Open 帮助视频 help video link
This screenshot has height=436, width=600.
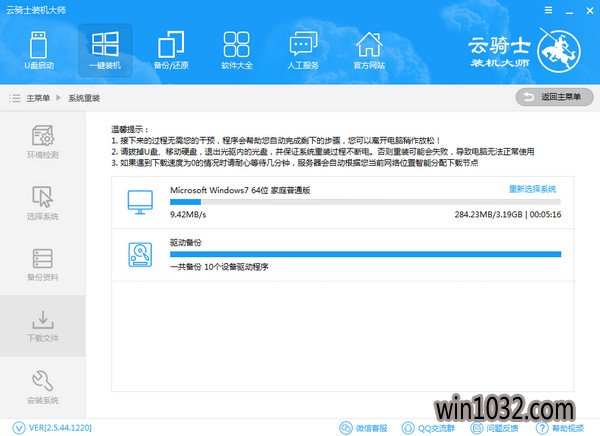(x=568, y=428)
